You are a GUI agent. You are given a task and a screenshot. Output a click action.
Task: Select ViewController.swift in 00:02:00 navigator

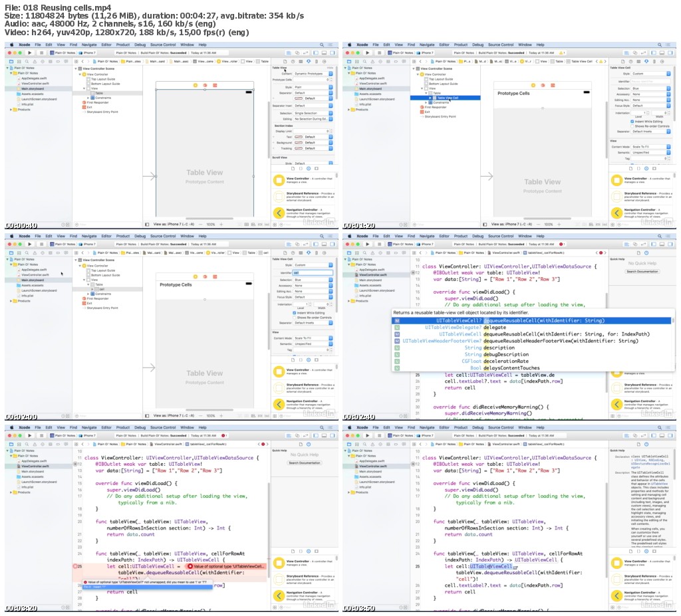[x=35, y=275]
